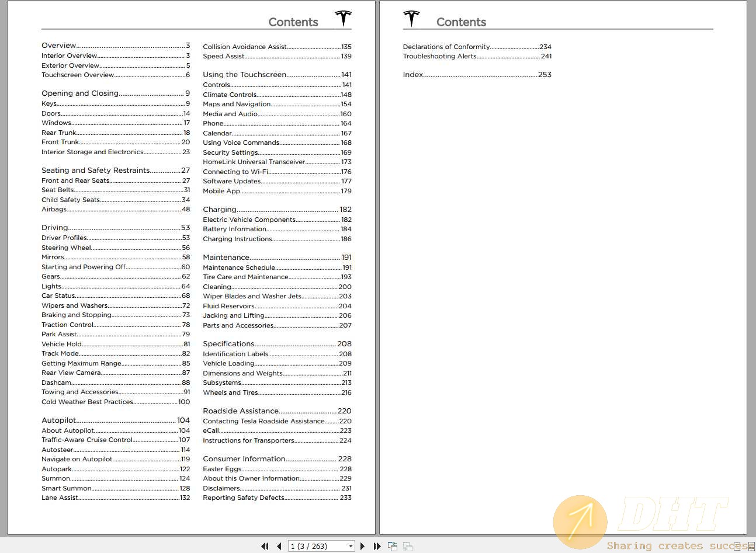Click the Airbags entry
The image size is (756, 553).
[x=116, y=210]
